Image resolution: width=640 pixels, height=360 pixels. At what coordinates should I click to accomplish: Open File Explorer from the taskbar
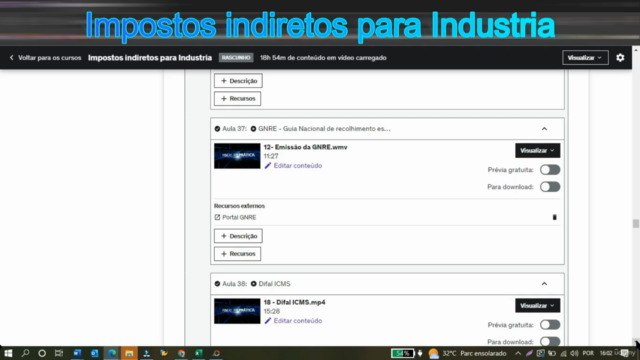click(129, 353)
